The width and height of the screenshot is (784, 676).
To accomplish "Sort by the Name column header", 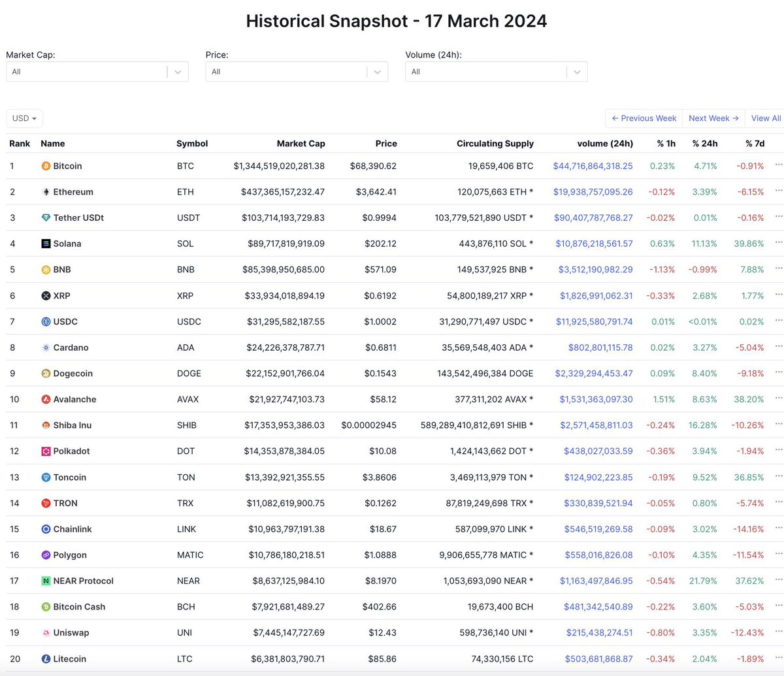I will click(53, 144).
